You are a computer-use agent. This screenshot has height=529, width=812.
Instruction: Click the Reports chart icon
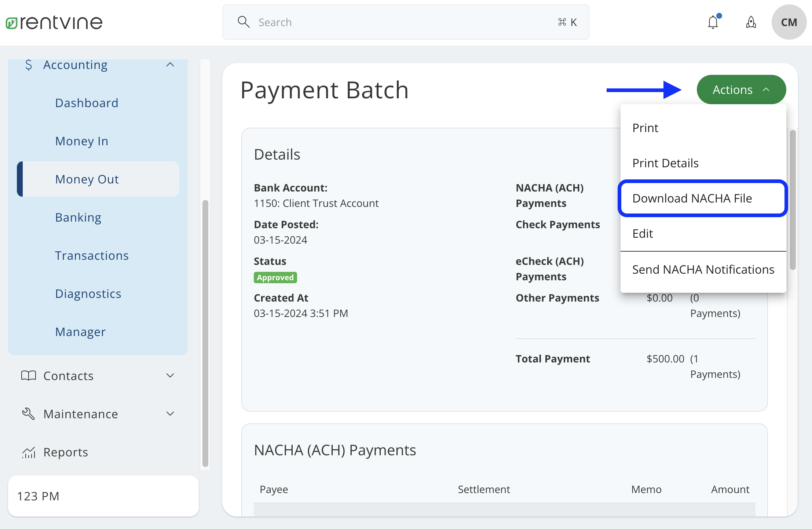[28, 452]
